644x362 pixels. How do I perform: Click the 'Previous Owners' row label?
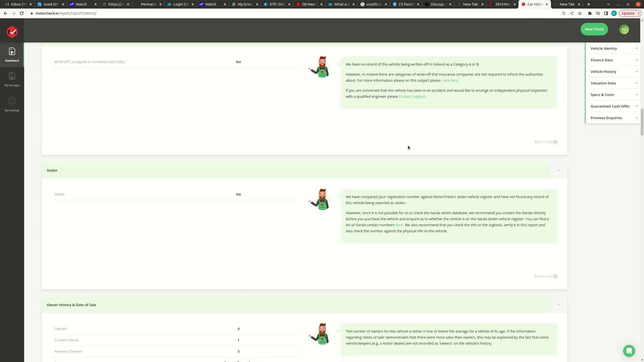point(68,351)
